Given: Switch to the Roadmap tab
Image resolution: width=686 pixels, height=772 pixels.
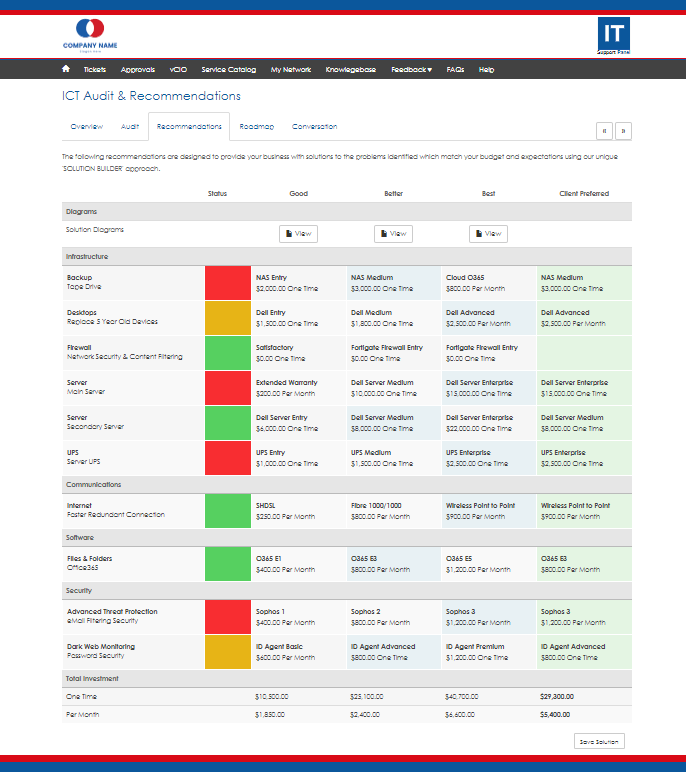Looking at the screenshot, I should [256, 127].
